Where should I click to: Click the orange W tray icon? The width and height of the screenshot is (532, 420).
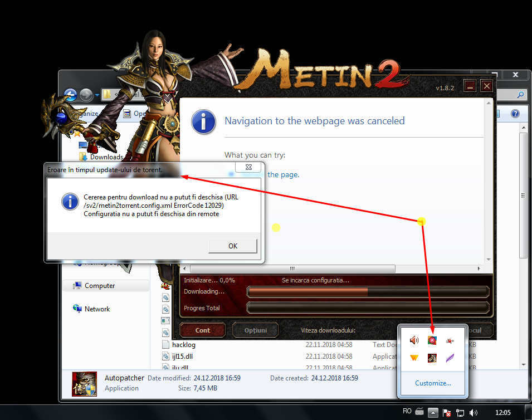coord(414,358)
